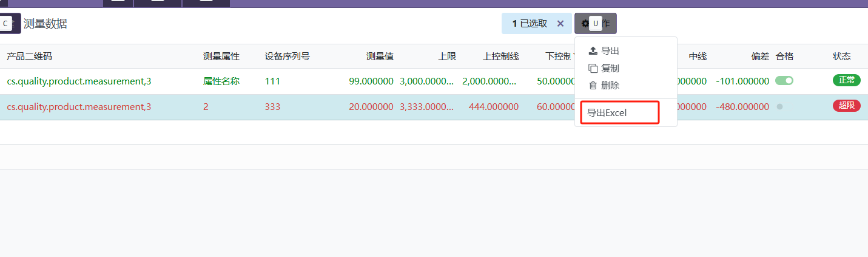Click the trash icon for 删除

click(593, 86)
